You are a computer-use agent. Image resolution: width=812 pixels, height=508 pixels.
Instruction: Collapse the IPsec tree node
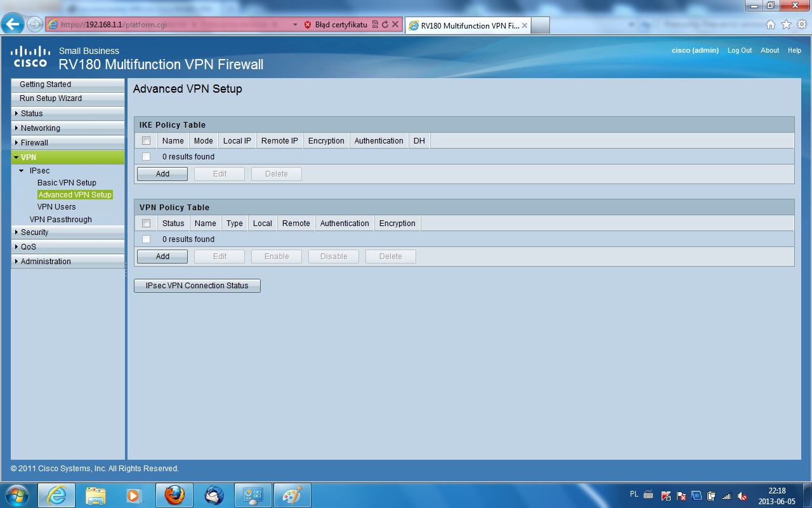click(x=22, y=171)
